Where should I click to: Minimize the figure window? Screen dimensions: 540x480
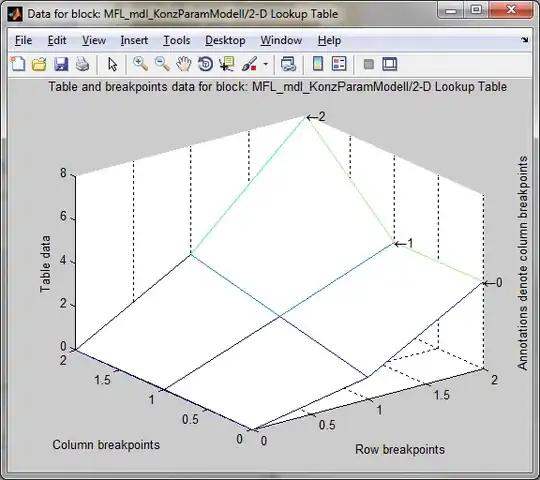451,10
